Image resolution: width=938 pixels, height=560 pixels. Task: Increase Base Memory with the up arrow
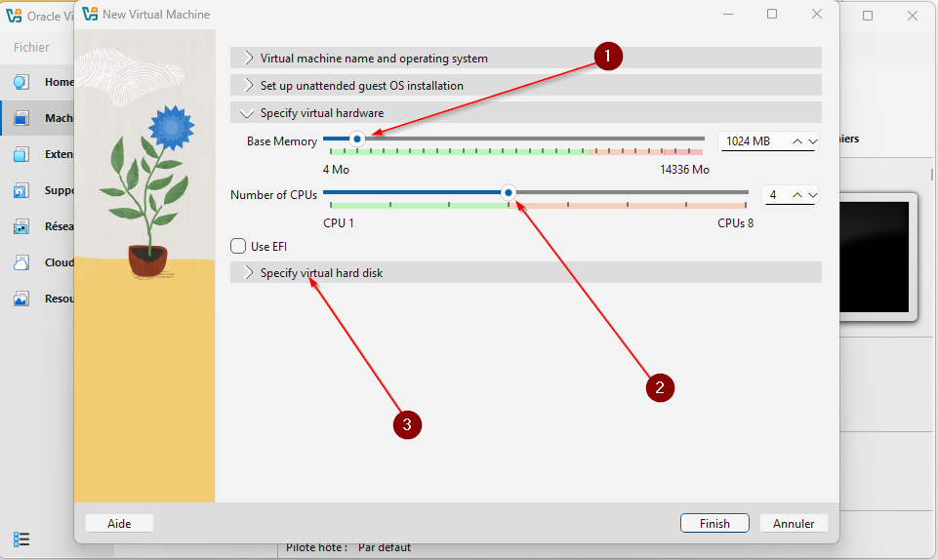797,141
